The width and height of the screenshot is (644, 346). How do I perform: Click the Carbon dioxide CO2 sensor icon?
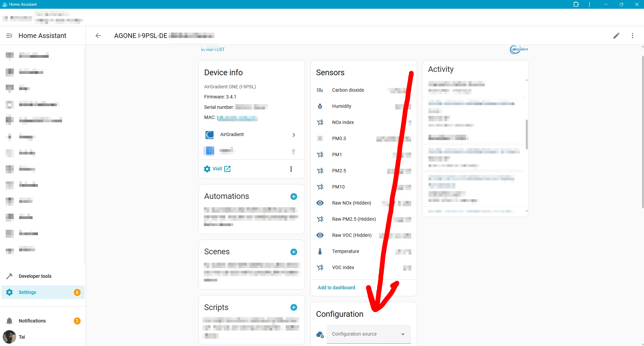(x=320, y=90)
